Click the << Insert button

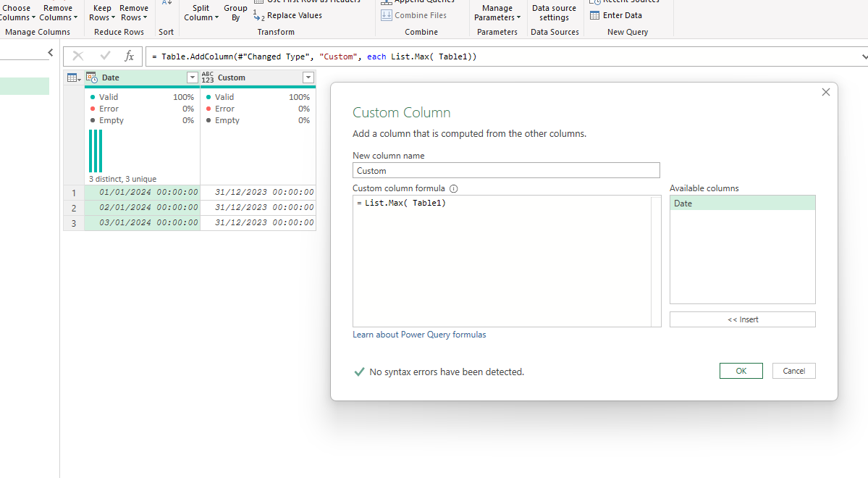(742, 319)
